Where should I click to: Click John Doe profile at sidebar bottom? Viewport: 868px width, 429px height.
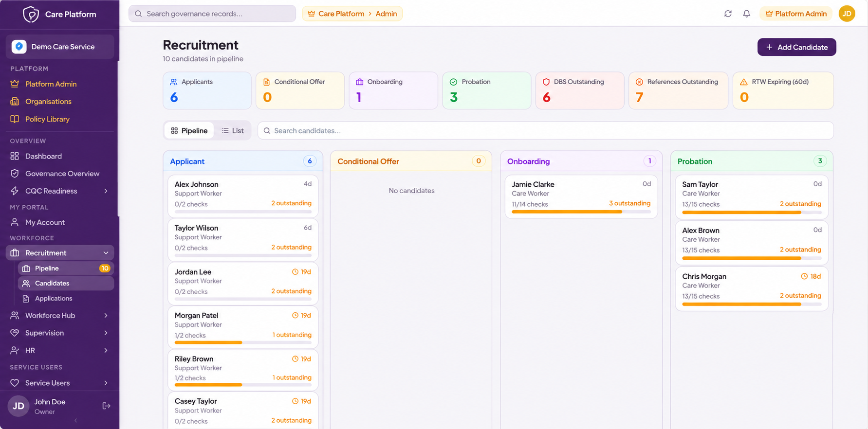point(50,406)
